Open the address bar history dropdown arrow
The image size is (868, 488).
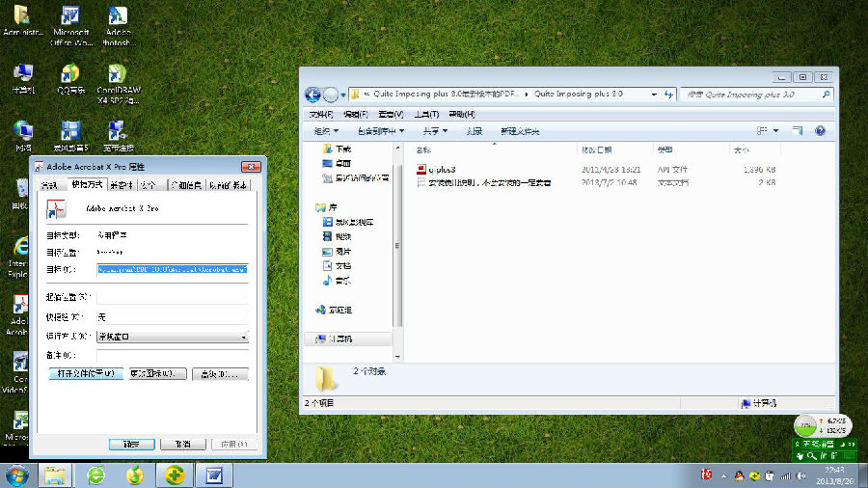pyautogui.click(x=654, y=95)
